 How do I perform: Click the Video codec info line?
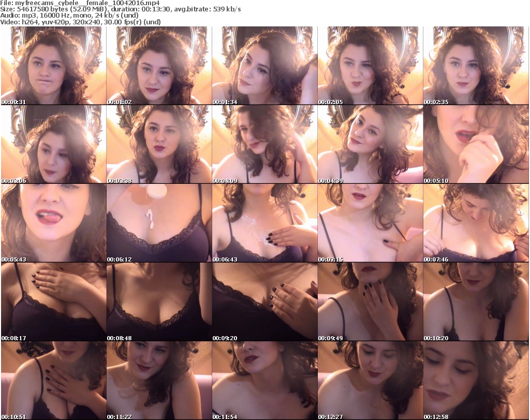click(80, 22)
